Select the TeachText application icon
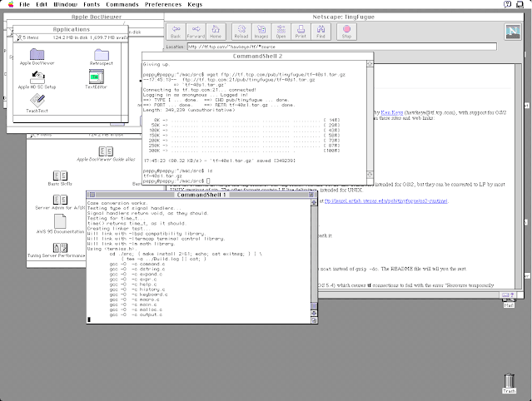The image size is (532, 401). pyautogui.click(x=37, y=101)
